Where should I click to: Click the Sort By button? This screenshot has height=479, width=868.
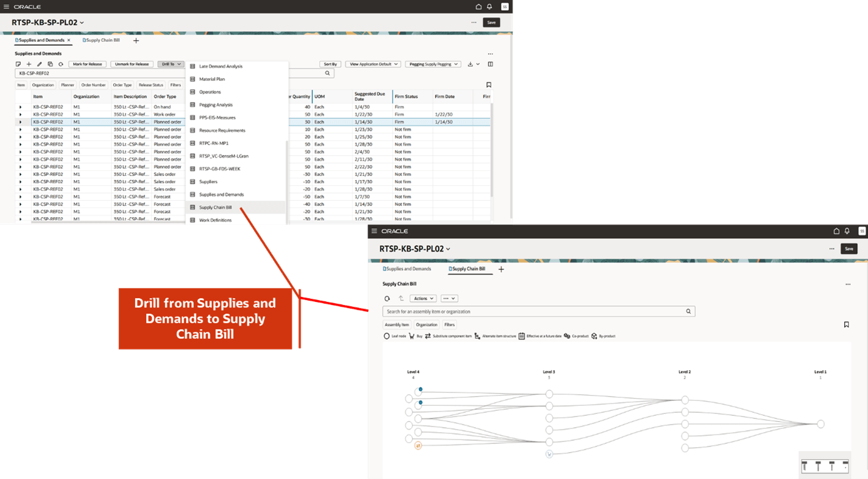pos(330,64)
